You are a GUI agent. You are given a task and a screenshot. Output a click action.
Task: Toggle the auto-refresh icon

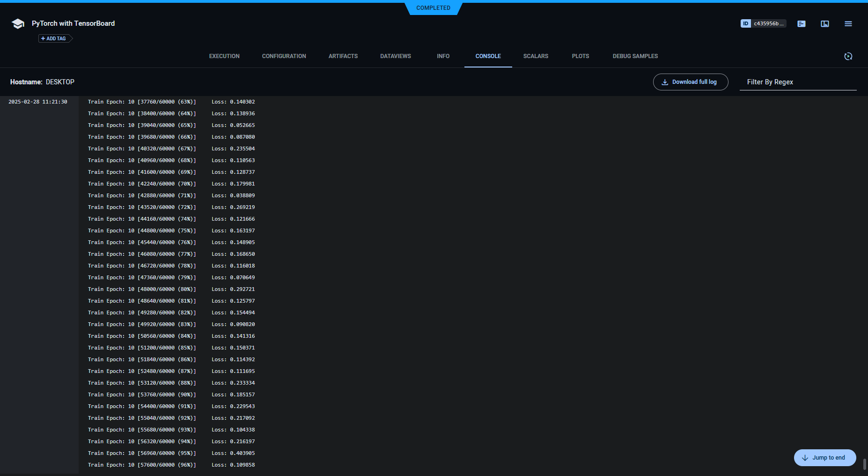[x=848, y=56]
